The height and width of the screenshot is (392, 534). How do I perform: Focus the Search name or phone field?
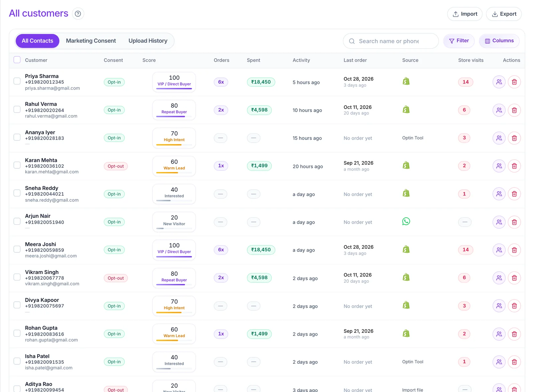[391, 41]
